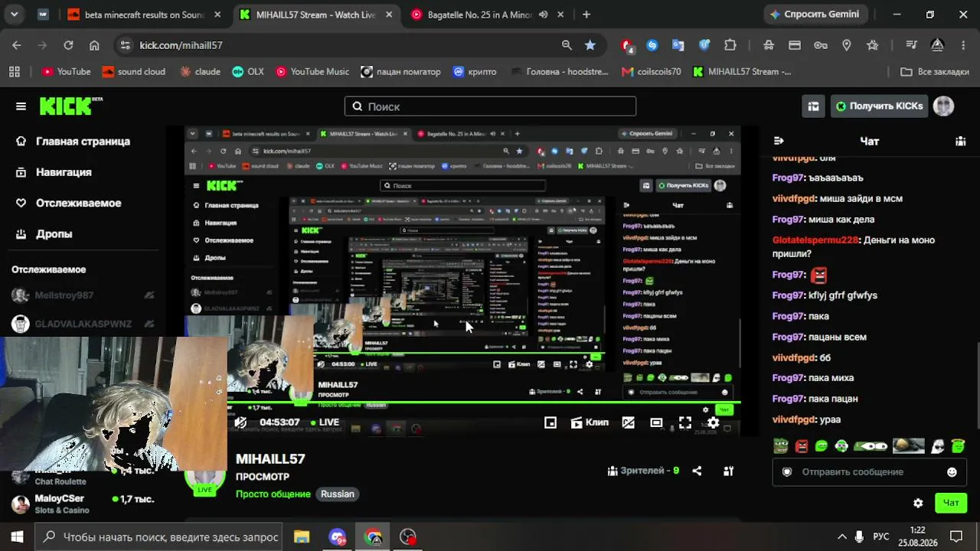This screenshot has width=980, height=551.
Task: Open File Explorer from the taskbar
Action: [302, 537]
